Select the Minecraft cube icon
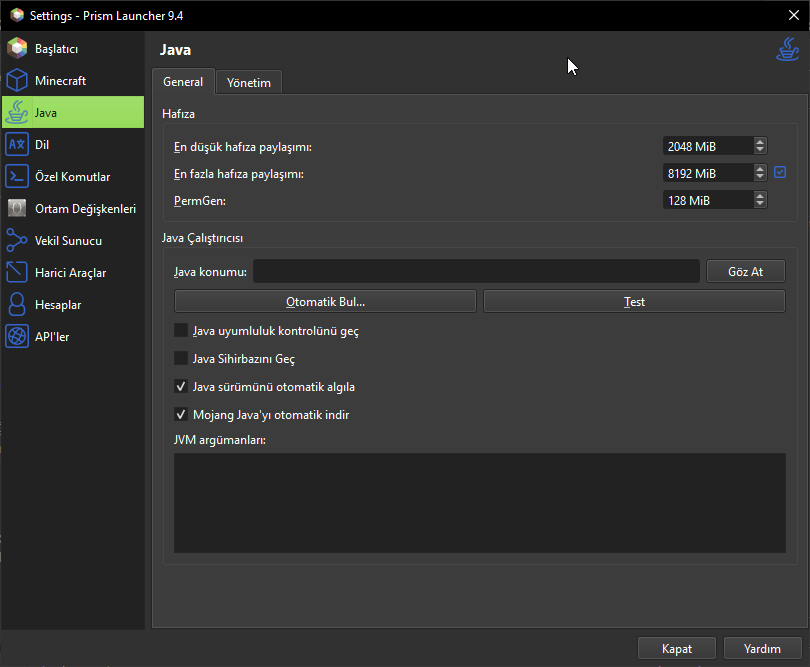This screenshot has width=810, height=667. click(17, 81)
